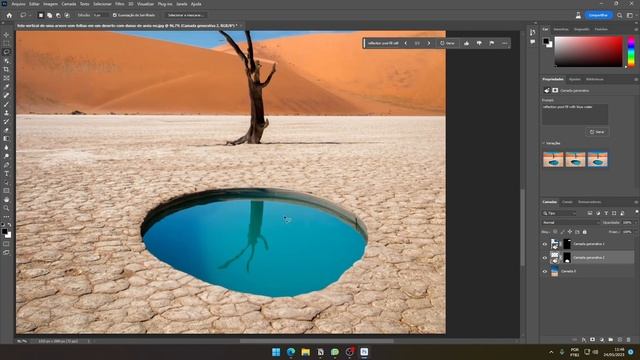Click the delete layer trash icon
This screenshot has width=640, height=360.
click(x=629, y=339)
